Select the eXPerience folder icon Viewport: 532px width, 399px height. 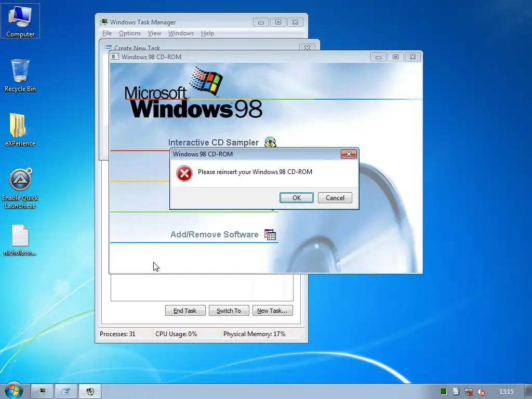point(20,129)
